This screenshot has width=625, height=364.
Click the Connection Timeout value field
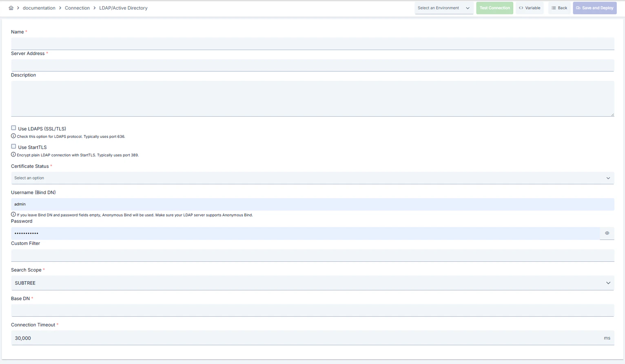[x=312, y=338]
